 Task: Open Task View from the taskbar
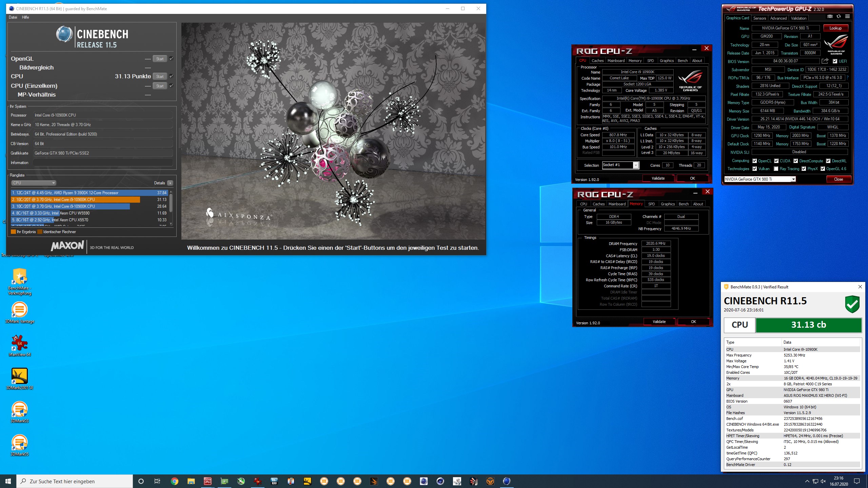157,481
